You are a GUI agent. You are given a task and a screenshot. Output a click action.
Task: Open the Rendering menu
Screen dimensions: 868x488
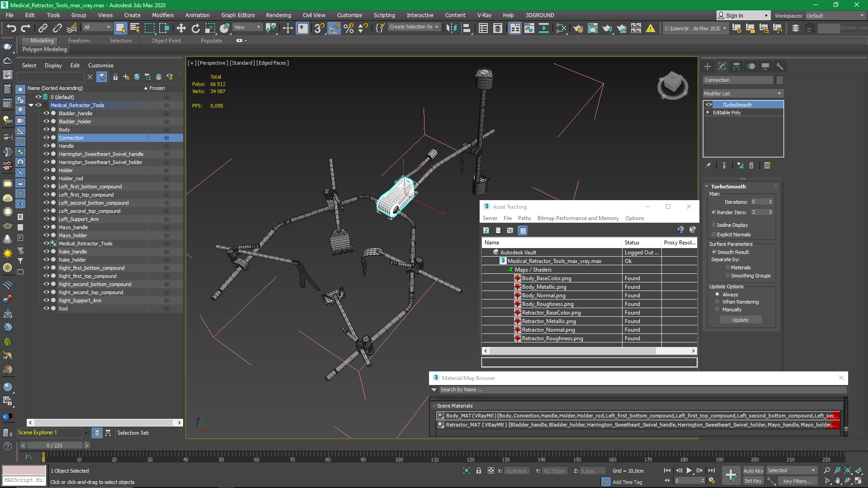278,15
